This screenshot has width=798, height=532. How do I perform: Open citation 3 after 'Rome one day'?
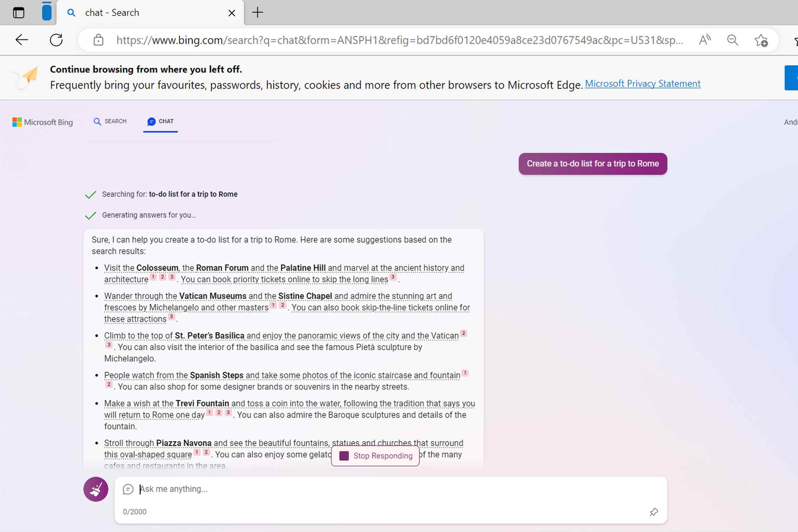pos(228,412)
